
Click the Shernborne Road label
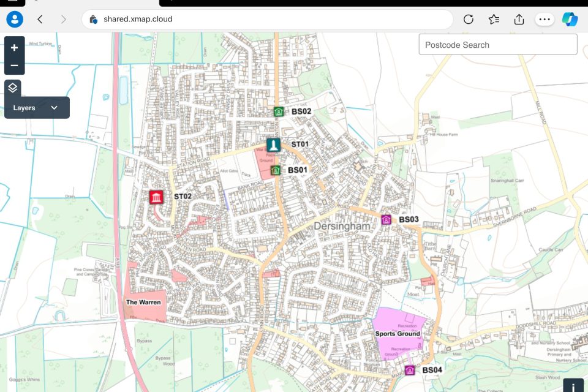point(514,217)
